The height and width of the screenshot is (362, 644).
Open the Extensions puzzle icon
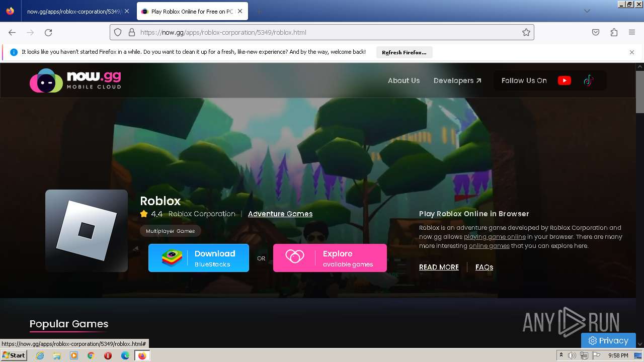614,32
